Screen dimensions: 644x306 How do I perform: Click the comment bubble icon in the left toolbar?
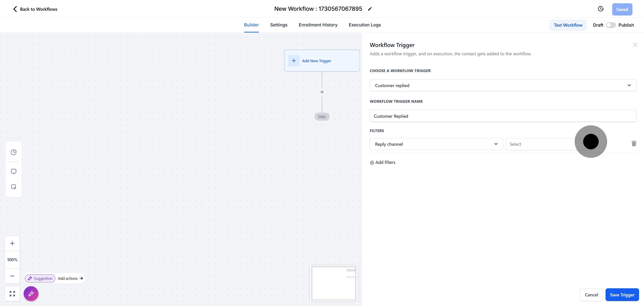click(13, 171)
